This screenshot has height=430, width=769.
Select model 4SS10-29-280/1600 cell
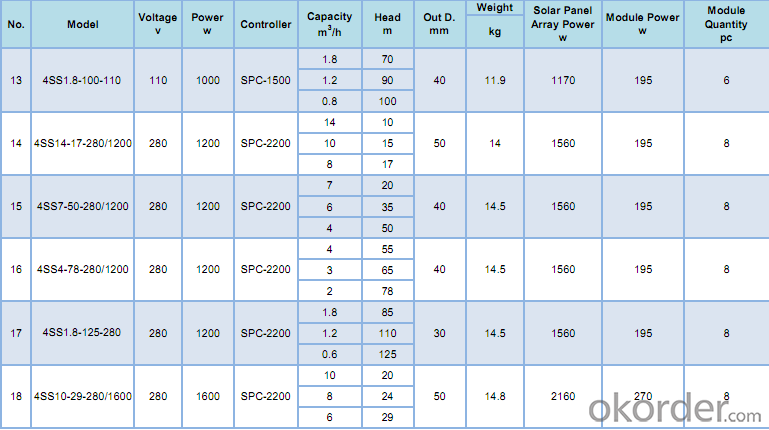coord(82,396)
